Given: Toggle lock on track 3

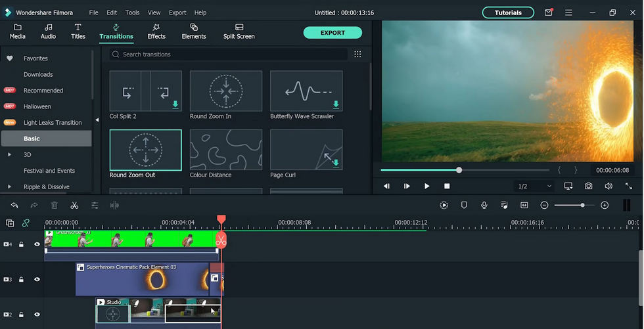Looking at the screenshot, I should click(22, 280).
